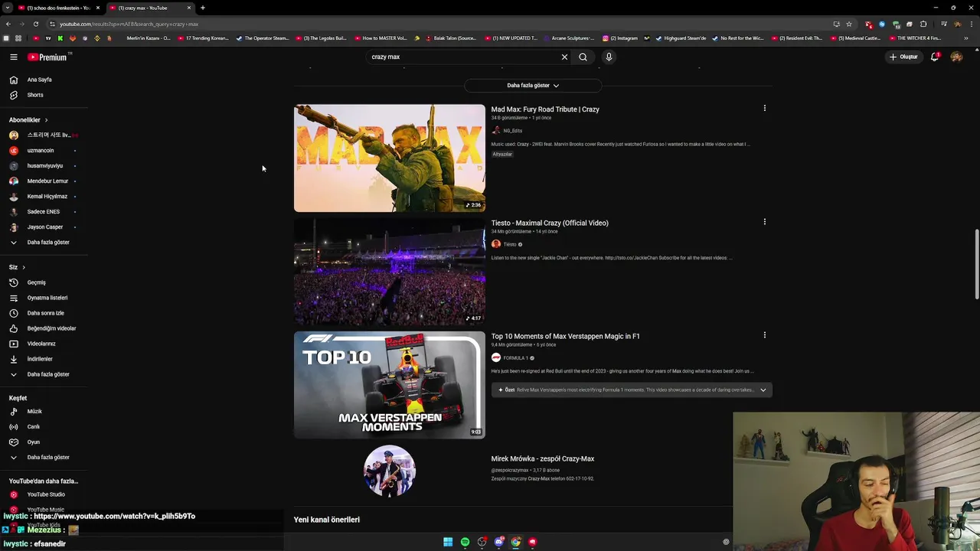Open FORMULA 1 channel link
980x551 pixels.
(515, 357)
